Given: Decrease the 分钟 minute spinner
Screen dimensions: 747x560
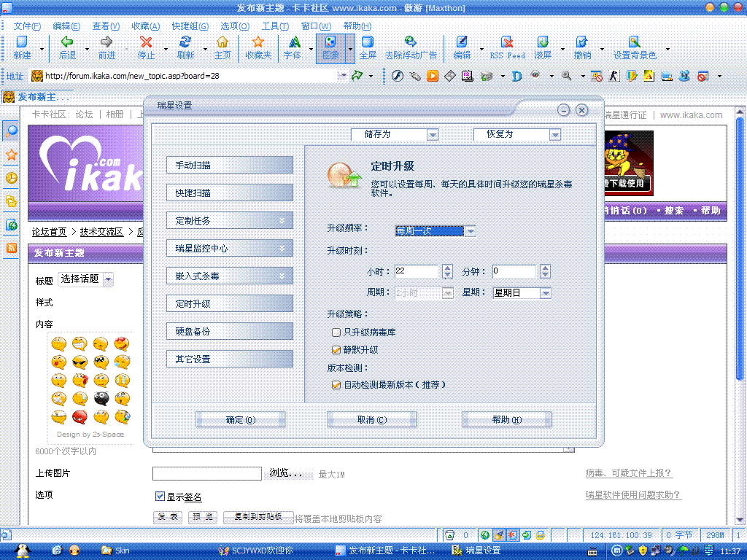Looking at the screenshot, I should point(546,275).
